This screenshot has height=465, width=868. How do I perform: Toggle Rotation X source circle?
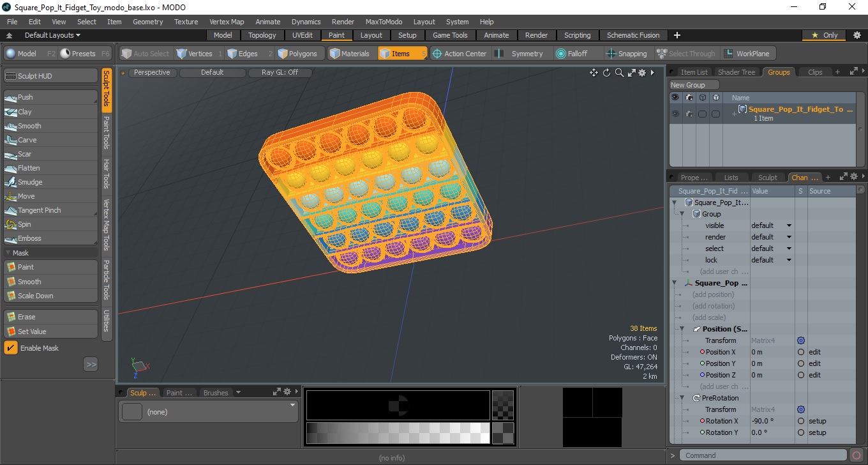801,421
